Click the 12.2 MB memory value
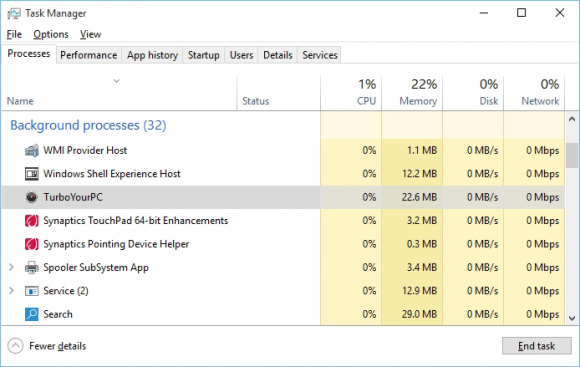This screenshot has width=580, height=367. point(419,174)
